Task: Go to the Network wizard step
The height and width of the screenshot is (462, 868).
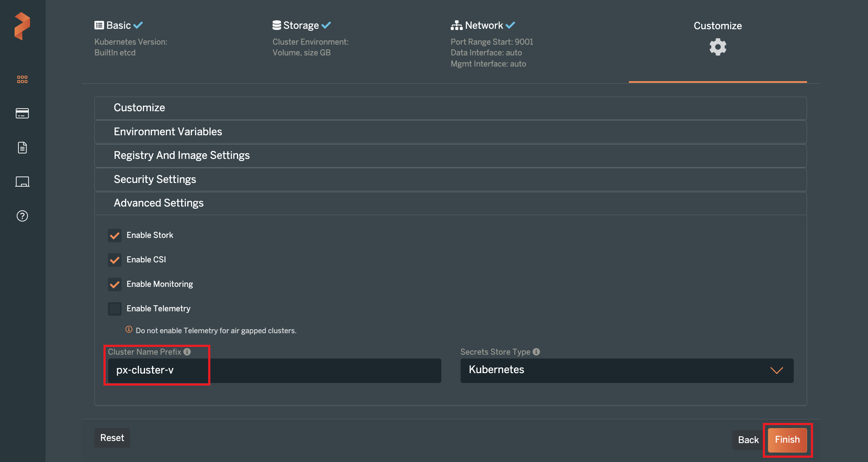Action: click(x=483, y=25)
